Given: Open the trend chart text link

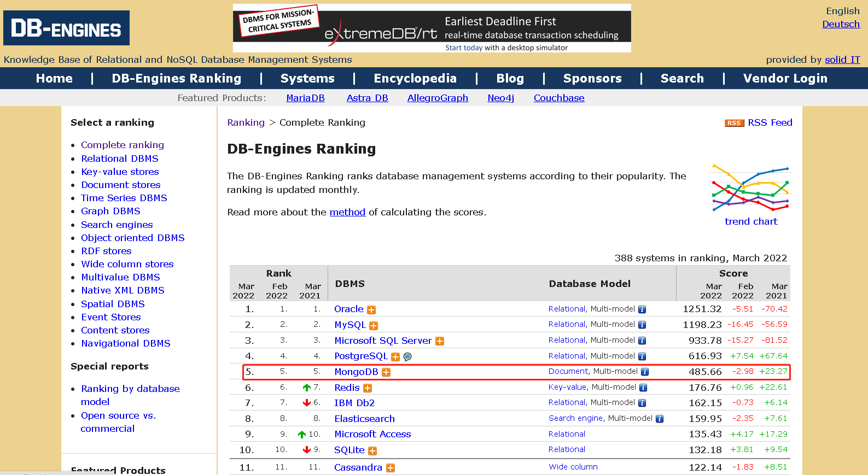Looking at the screenshot, I should pos(751,221).
